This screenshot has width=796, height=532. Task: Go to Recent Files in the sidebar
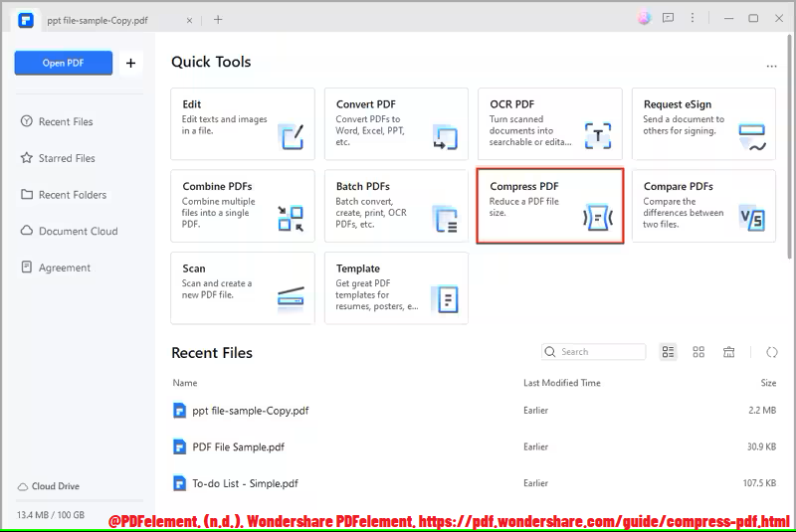(57, 121)
